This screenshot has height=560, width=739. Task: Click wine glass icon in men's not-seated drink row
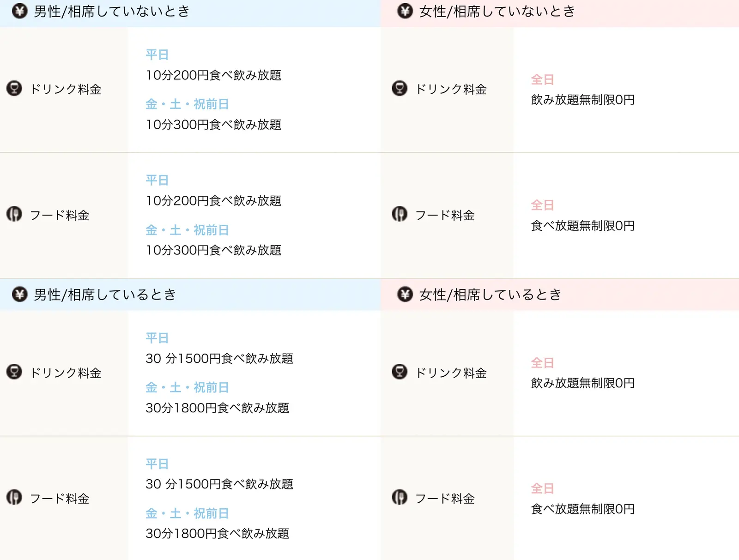click(14, 88)
